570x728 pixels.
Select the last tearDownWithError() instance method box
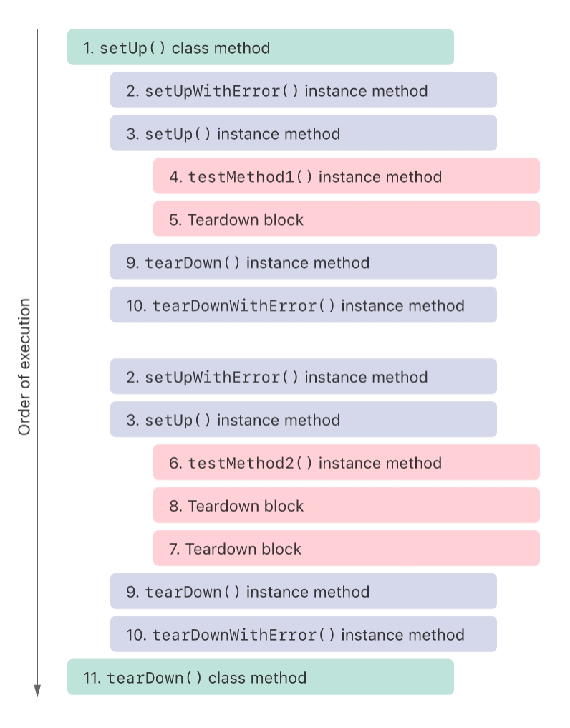pyautogui.click(x=304, y=635)
